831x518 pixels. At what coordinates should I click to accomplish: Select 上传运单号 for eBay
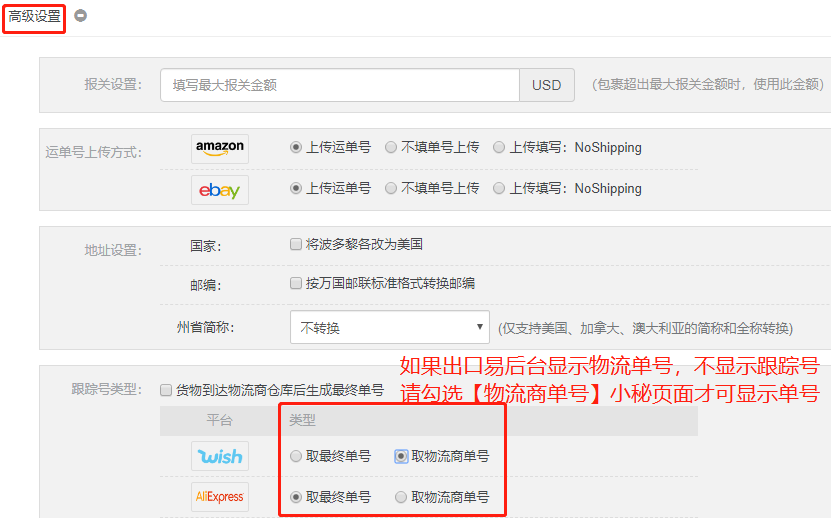point(296,188)
